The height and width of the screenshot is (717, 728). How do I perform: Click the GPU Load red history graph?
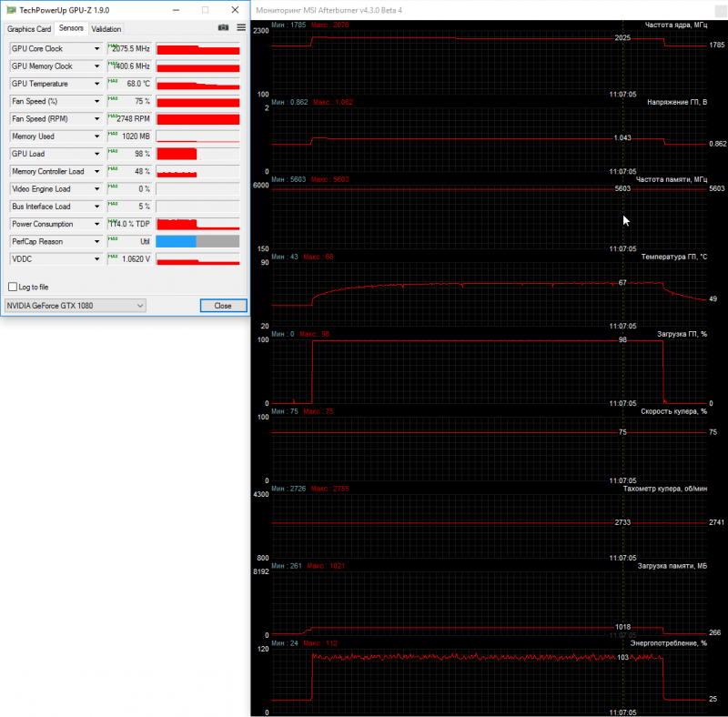197,154
